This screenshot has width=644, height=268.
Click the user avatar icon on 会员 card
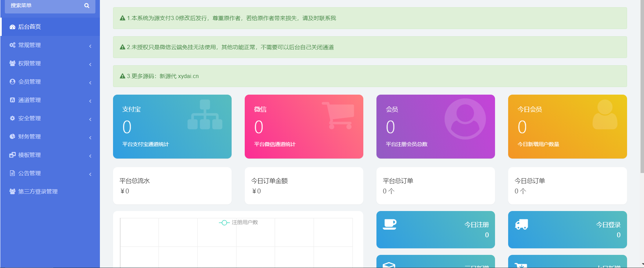[x=465, y=119]
